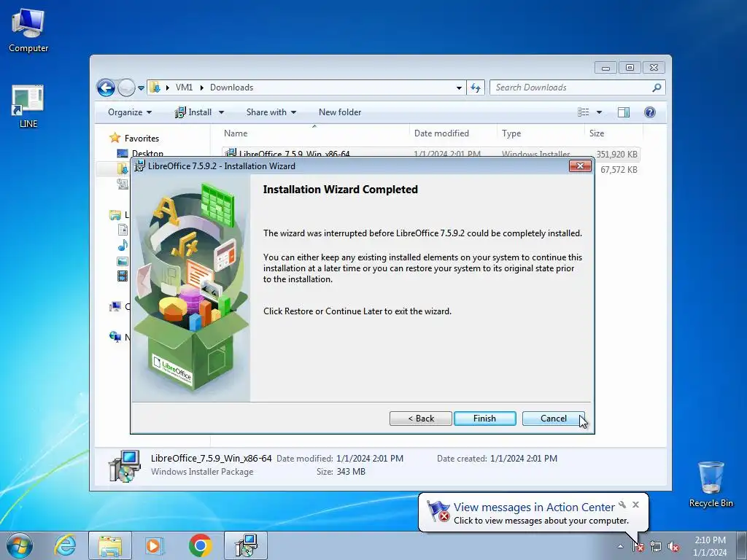Click VM1 in the address bar

[184, 87]
